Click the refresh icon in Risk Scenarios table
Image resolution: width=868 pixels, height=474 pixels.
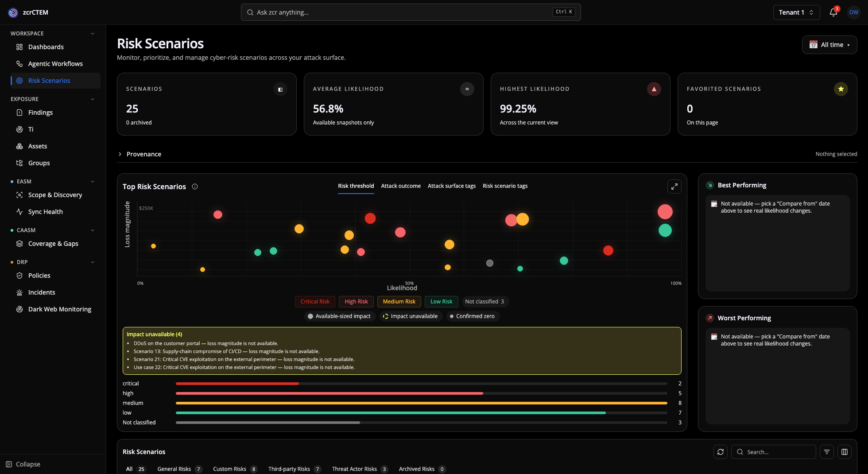pyautogui.click(x=721, y=452)
